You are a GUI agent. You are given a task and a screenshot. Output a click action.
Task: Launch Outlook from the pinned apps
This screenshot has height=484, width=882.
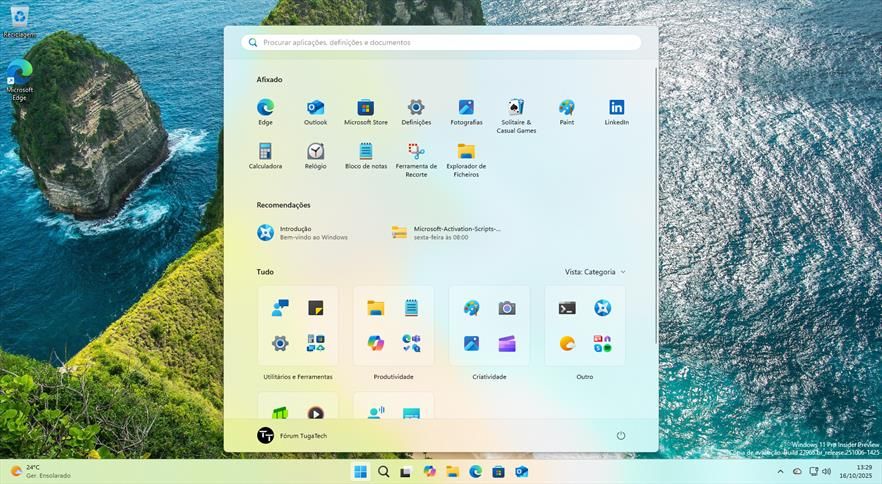(x=316, y=111)
